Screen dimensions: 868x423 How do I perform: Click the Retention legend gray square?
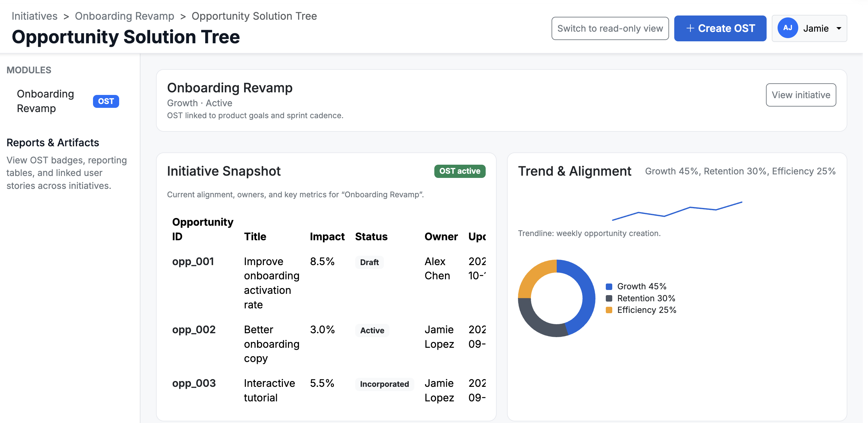coord(609,298)
